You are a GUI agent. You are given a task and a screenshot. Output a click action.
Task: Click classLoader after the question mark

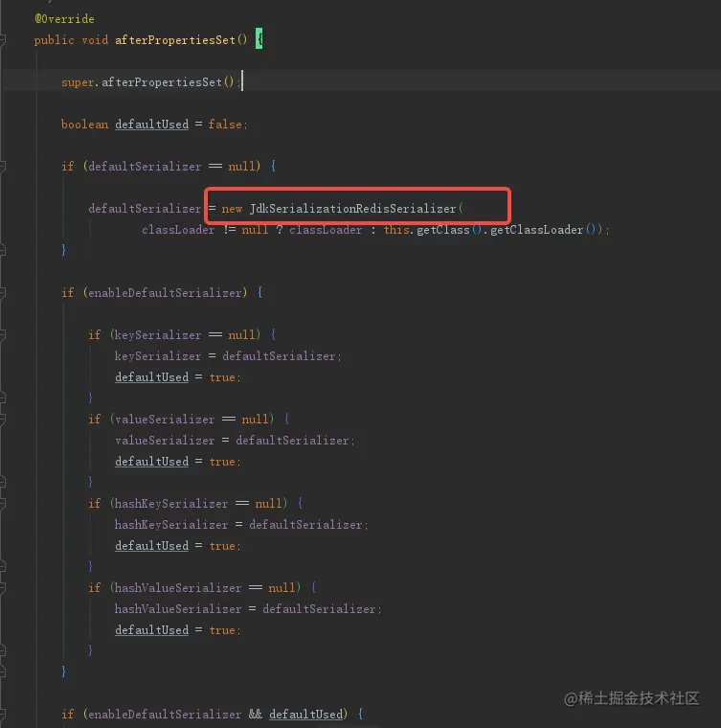pyautogui.click(x=326, y=230)
